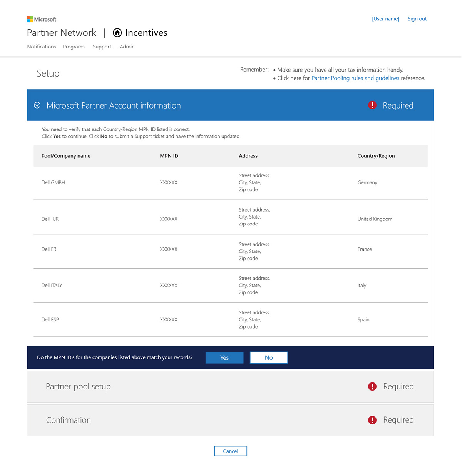Image resolution: width=462 pixels, height=476 pixels.
Task: Collapse the Microsoft Partner Account information section
Action: click(x=37, y=105)
